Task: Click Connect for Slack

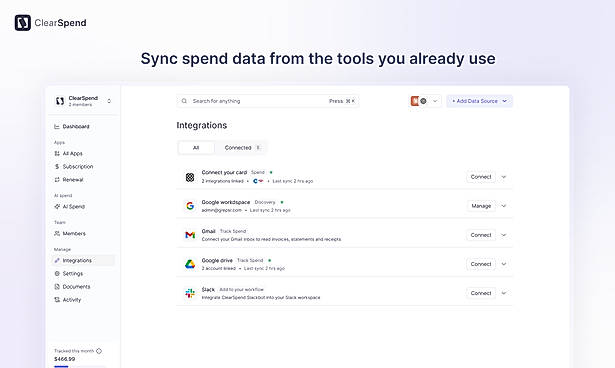Action: [x=481, y=293]
